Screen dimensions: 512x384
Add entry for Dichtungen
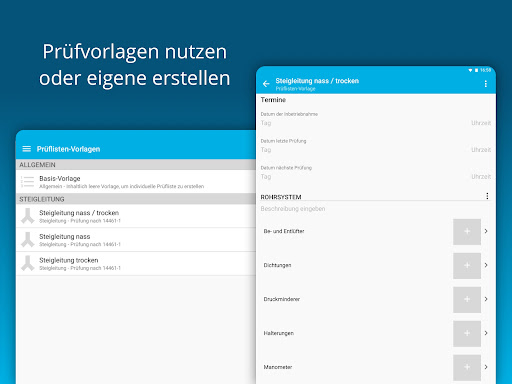coord(467,266)
